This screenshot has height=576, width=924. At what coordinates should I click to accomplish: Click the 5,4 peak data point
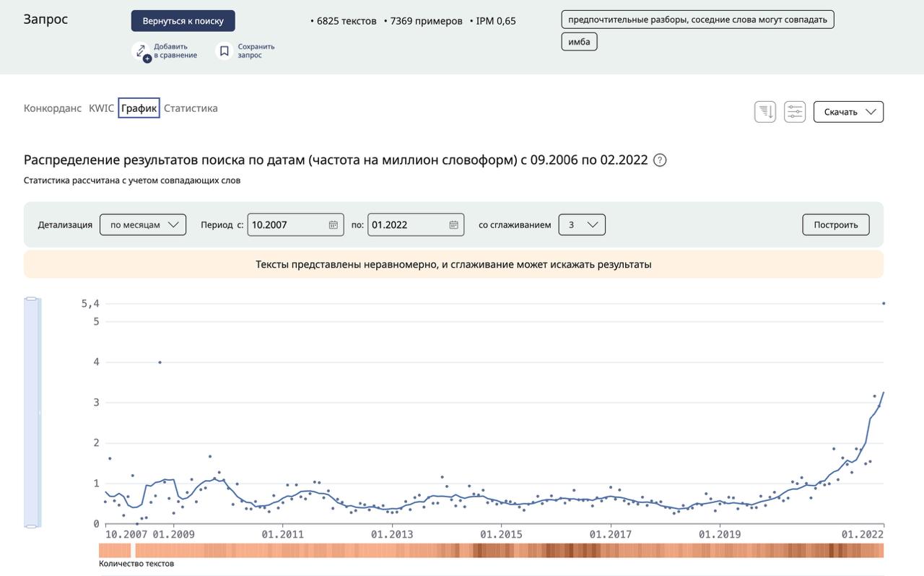[x=884, y=303]
